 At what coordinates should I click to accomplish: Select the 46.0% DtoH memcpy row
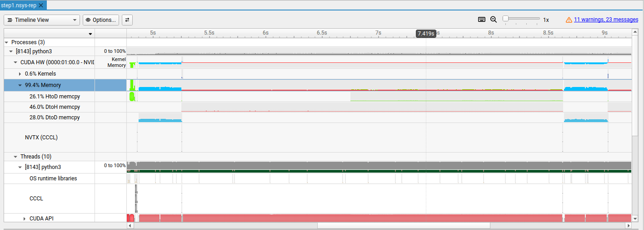tap(55, 107)
